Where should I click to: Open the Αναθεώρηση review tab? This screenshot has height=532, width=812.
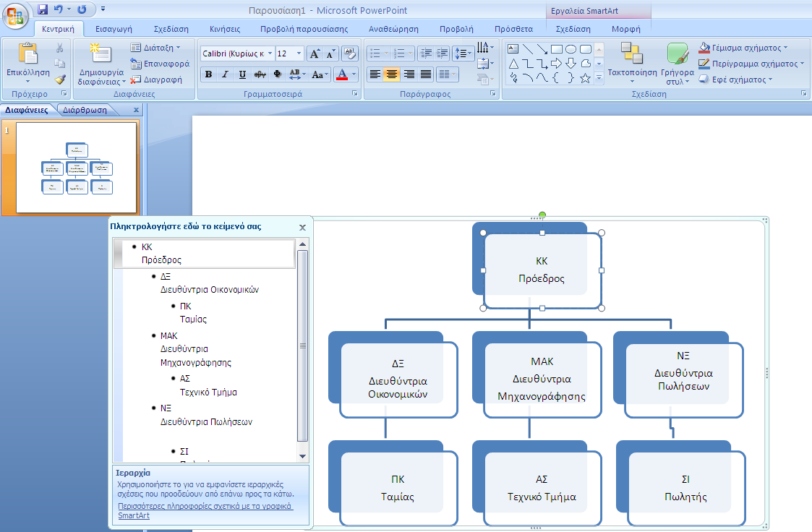pyautogui.click(x=393, y=29)
